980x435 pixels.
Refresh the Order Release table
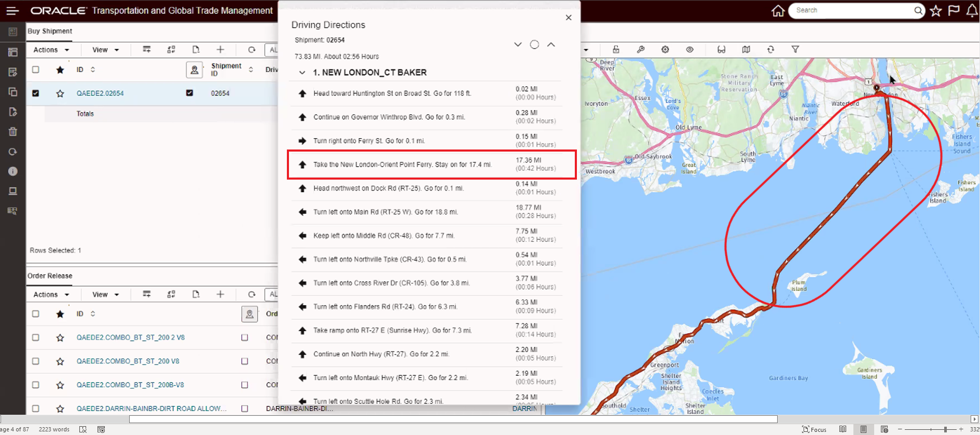click(252, 294)
